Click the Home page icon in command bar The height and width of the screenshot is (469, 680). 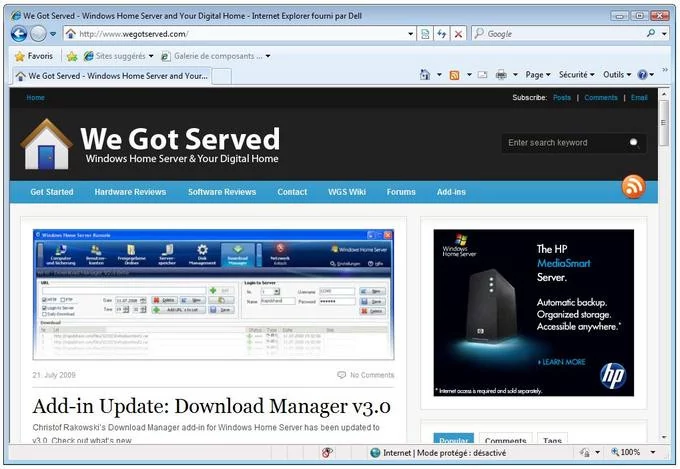click(x=425, y=75)
